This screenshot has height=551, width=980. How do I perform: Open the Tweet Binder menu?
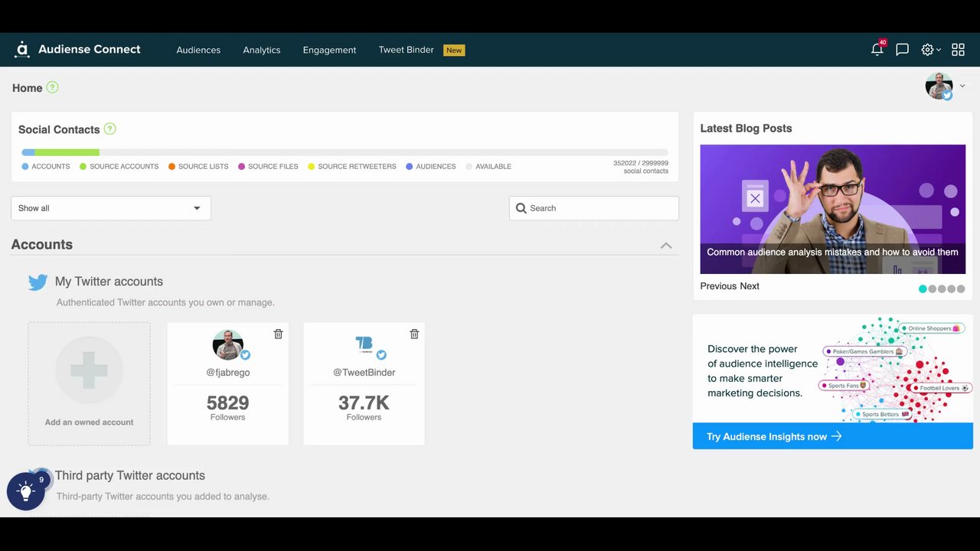tap(406, 50)
